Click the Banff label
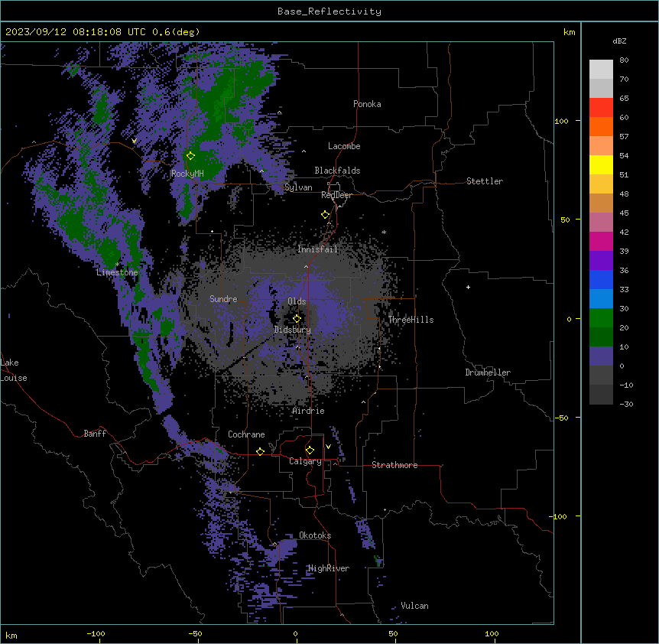This screenshot has height=644, width=659. (95, 434)
